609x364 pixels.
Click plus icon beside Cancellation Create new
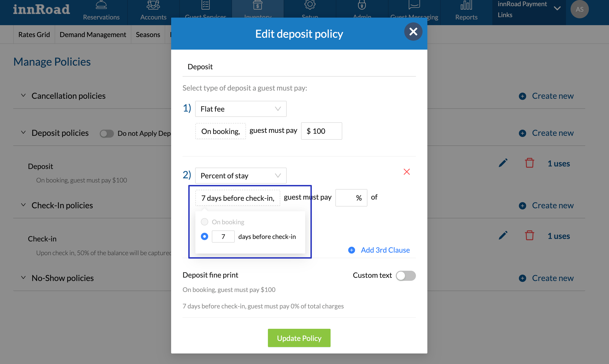[522, 96]
